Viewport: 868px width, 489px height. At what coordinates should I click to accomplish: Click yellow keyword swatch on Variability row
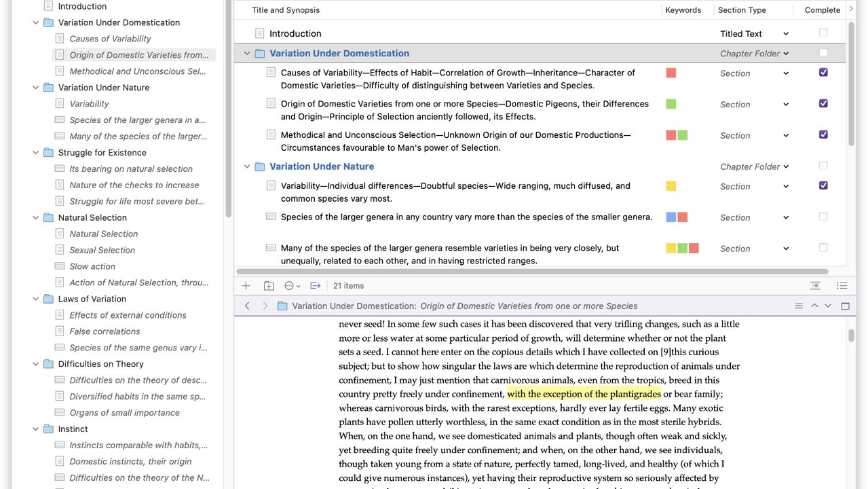click(671, 186)
